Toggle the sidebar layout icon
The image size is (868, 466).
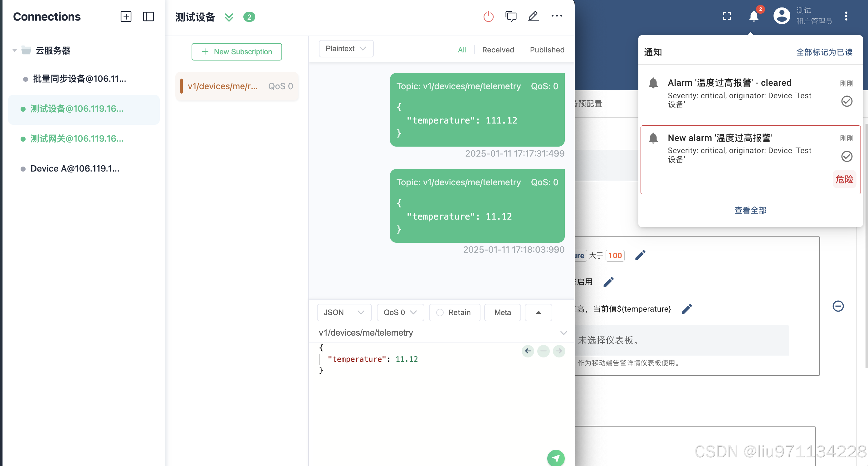(148, 17)
